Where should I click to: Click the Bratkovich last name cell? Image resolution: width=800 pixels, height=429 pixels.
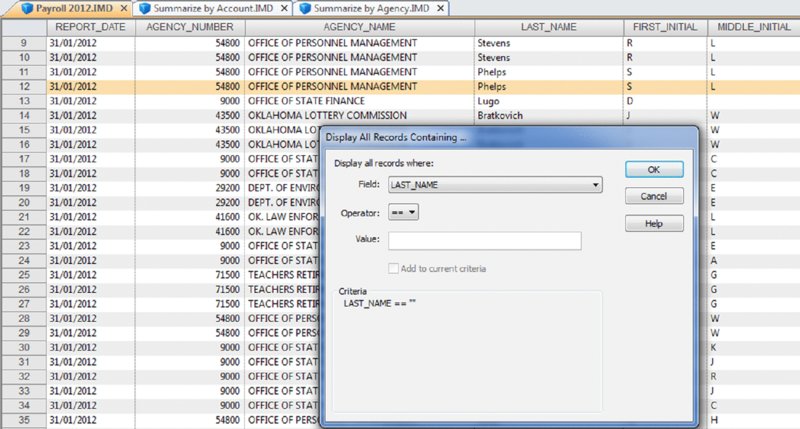coord(548,115)
